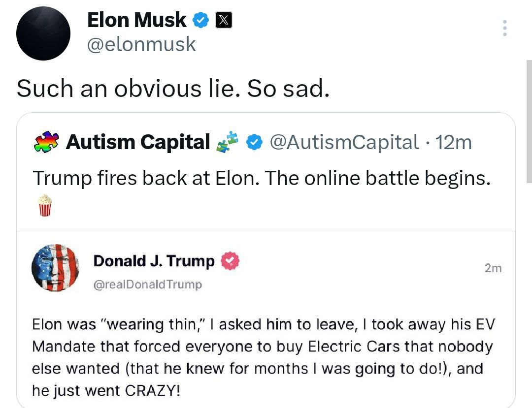Screen dimensions: 532x408
Task: Click the popcorn emoji in quoted tweet
Action: click(x=45, y=205)
